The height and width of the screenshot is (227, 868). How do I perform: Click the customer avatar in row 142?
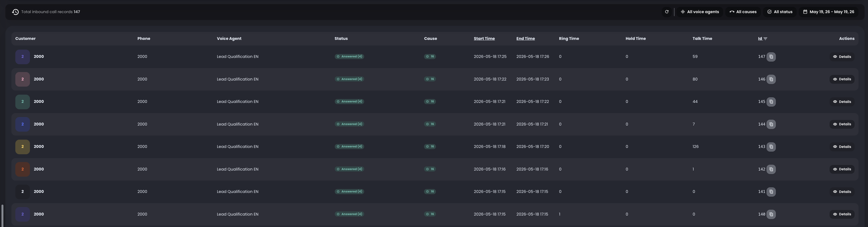click(x=23, y=169)
